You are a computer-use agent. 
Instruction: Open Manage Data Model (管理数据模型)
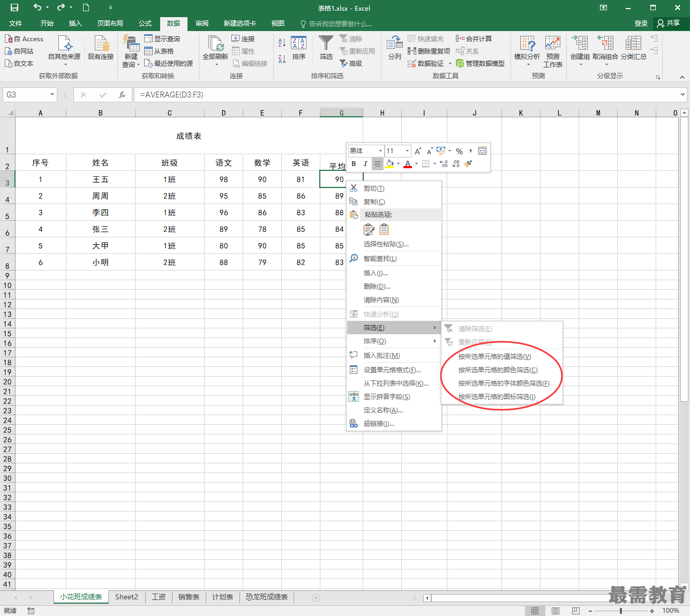click(480, 63)
